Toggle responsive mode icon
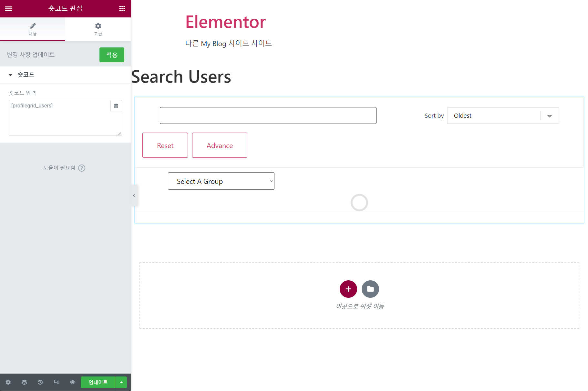Image resolution: width=588 pixels, height=391 pixels. coord(57,382)
